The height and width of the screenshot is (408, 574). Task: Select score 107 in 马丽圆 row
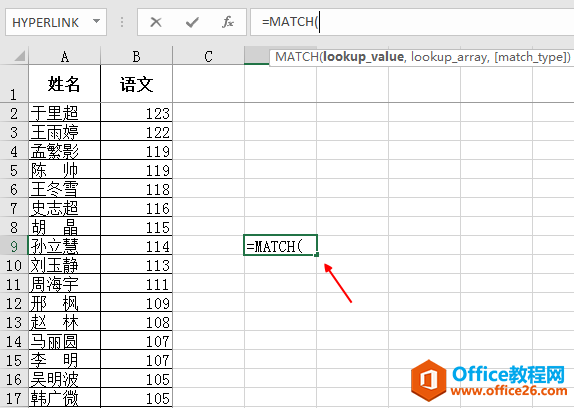[136, 341]
